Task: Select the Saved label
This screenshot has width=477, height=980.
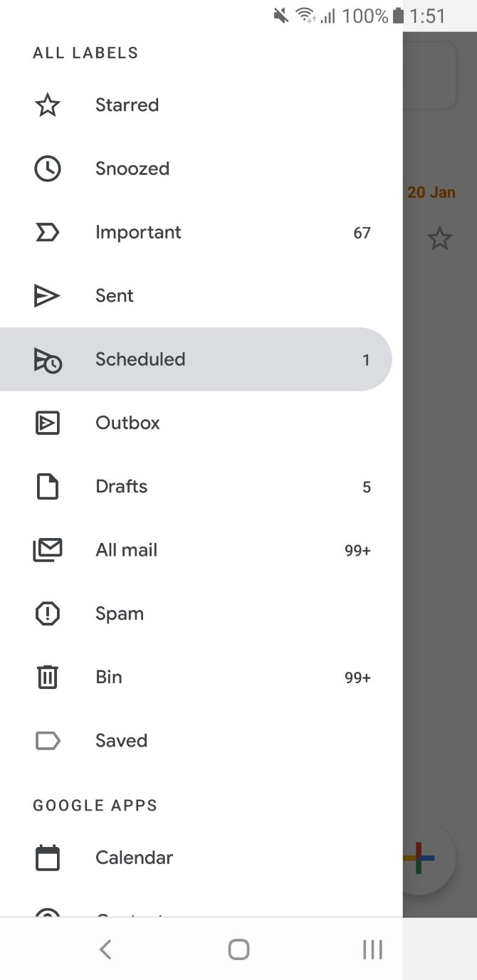Action: (x=121, y=740)
